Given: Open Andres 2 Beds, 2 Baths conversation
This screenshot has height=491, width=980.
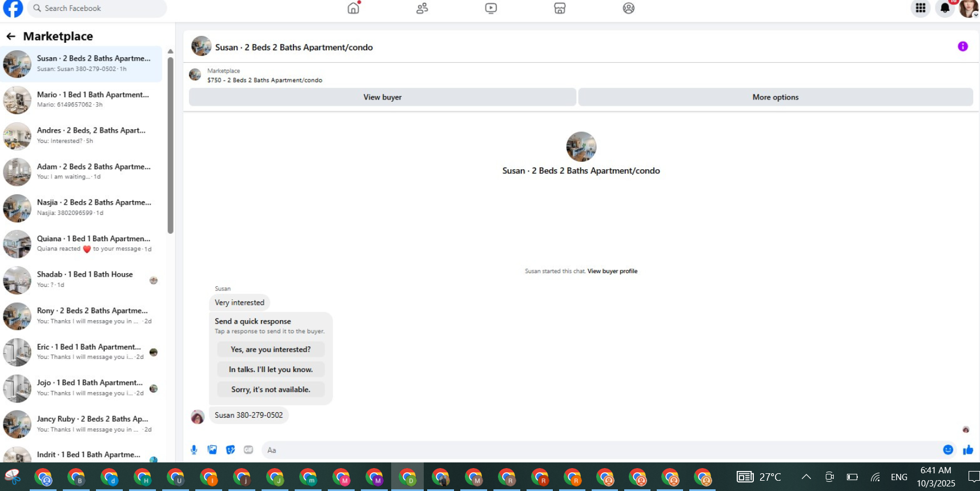Looking at the screenshot, I should pos(81,135).
